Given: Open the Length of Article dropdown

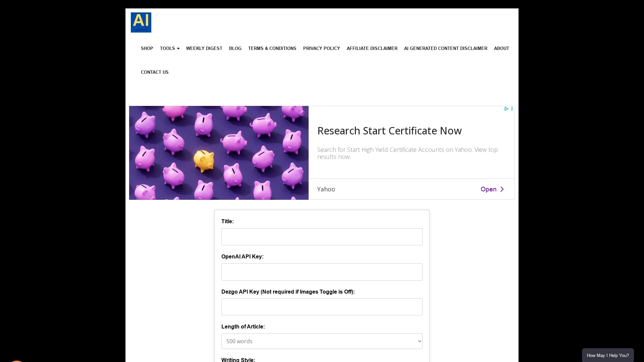Looking at the screenshot, I should (x=322, y=341).
